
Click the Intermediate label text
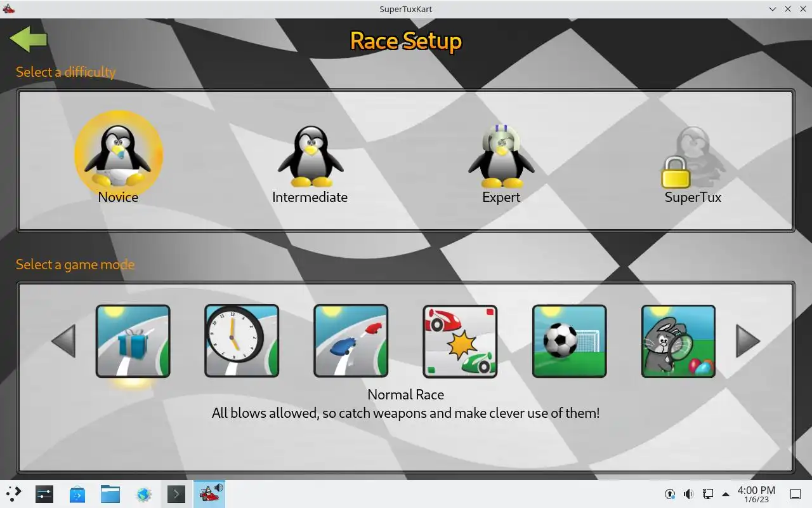click(310, 197)
